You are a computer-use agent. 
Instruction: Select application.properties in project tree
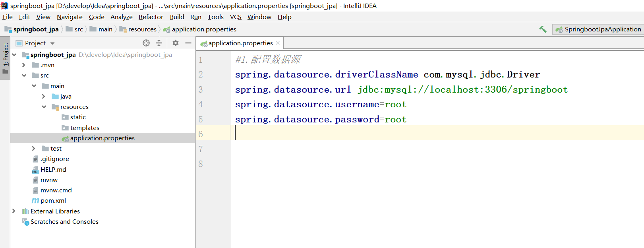click(x=102, y=138)
